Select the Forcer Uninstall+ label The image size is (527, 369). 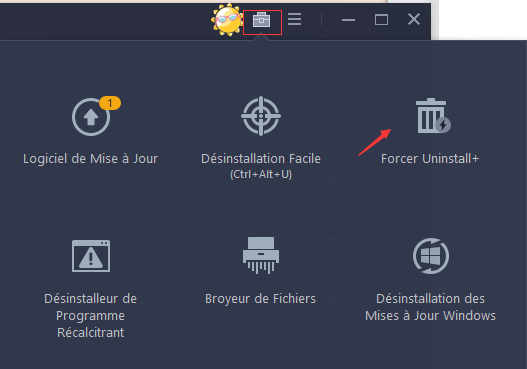pos(430,159)
